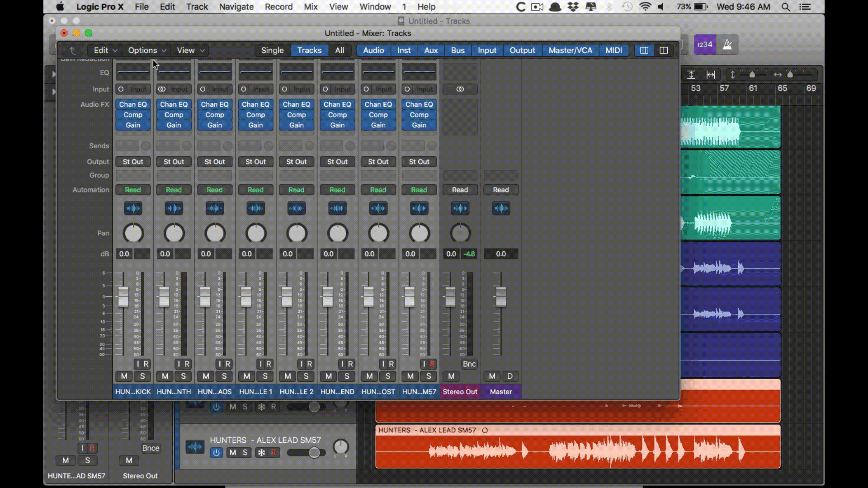The image size is (868, 488).
Task: Open Comp plugin on HUN...NTH channel
Action: tap(174, 115)
